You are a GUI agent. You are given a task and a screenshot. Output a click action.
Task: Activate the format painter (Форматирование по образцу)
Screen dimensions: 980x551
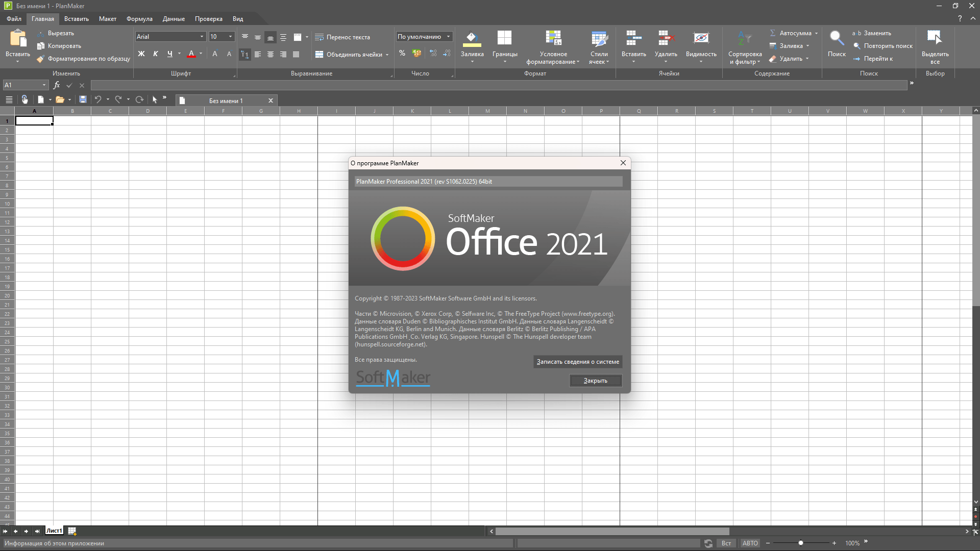click(x=83, y=59)
